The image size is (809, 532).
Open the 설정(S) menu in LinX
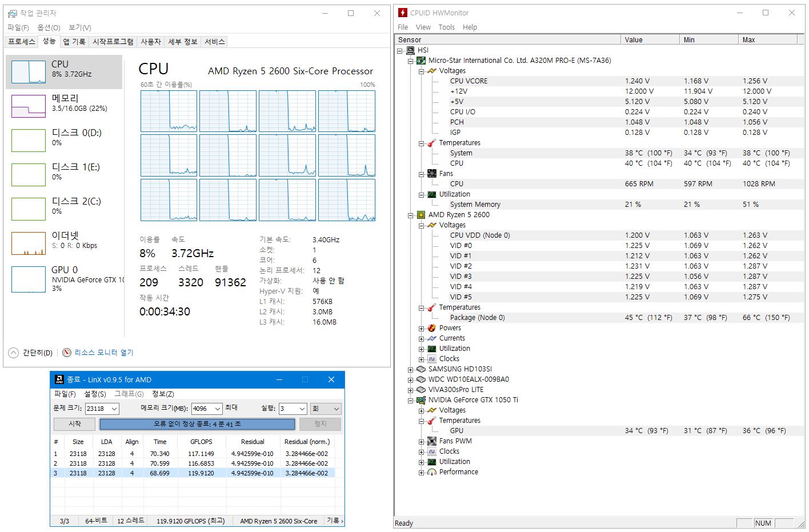[95, 394]
